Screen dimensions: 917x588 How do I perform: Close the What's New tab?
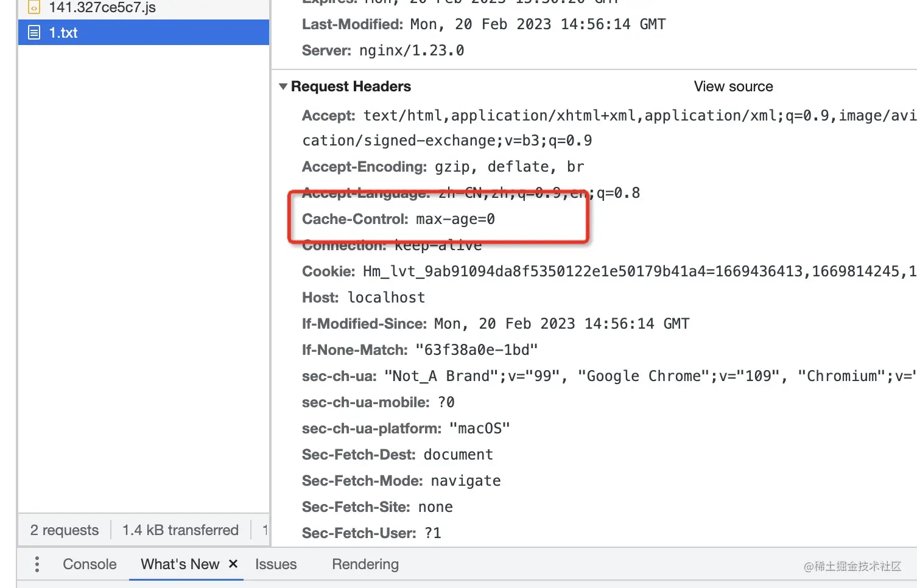click(233, 564)
